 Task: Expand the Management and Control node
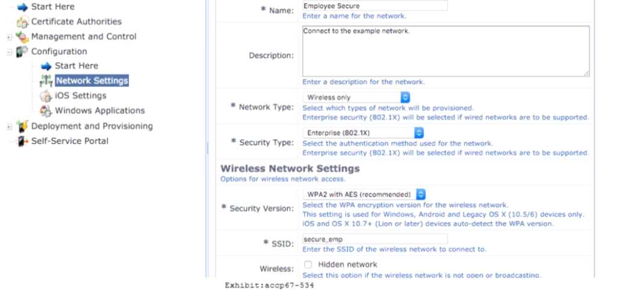(9, 37)
